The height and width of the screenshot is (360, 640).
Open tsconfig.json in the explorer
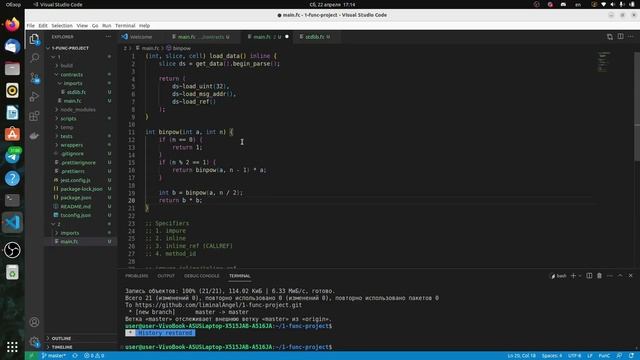click(76, 215)
